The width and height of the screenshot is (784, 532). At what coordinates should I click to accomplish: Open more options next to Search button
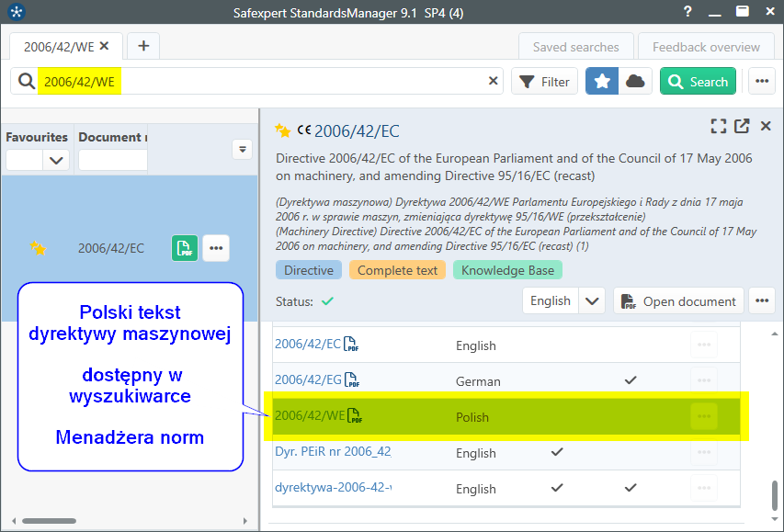click(x=761, y=82)
